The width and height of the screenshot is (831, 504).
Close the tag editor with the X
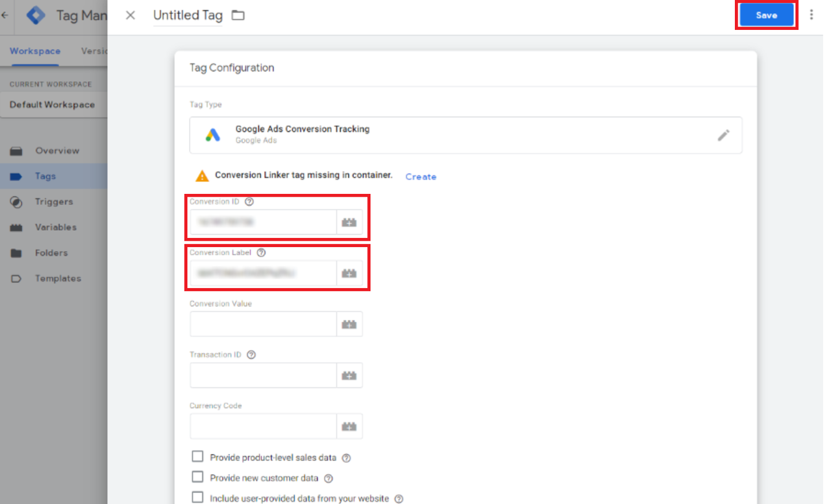point(130,15)
